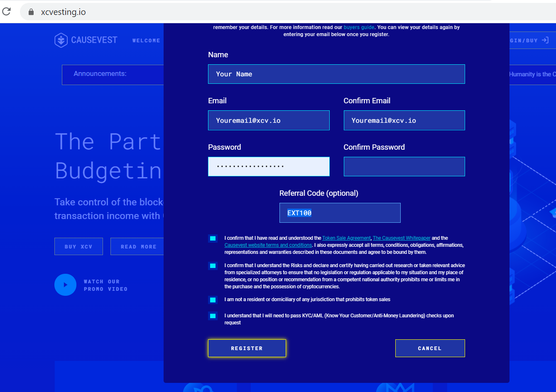The width and height of the screenshot is (556, 392).
Task: Open The Causevest Whitepaper link
Action: point(402,238)
